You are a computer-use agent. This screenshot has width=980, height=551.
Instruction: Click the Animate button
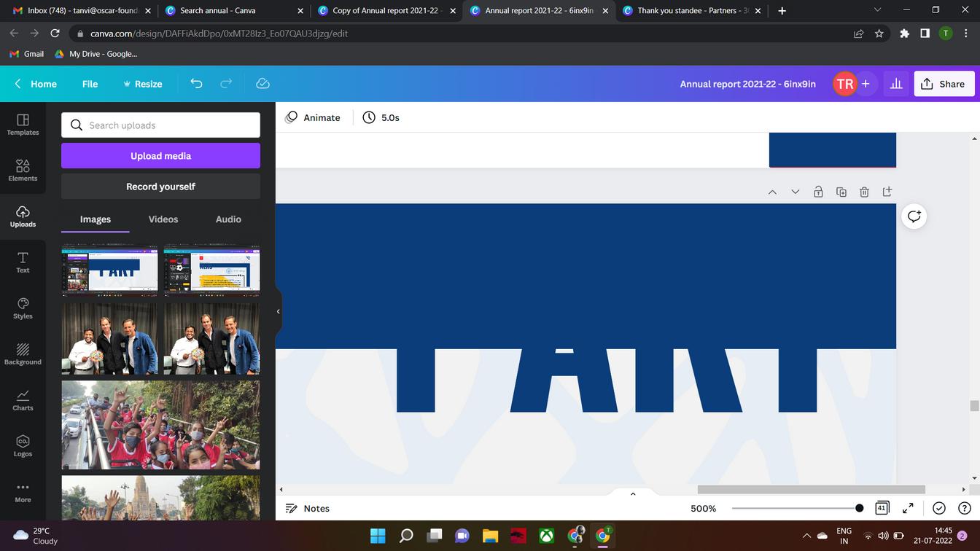(x=313, y=117)
